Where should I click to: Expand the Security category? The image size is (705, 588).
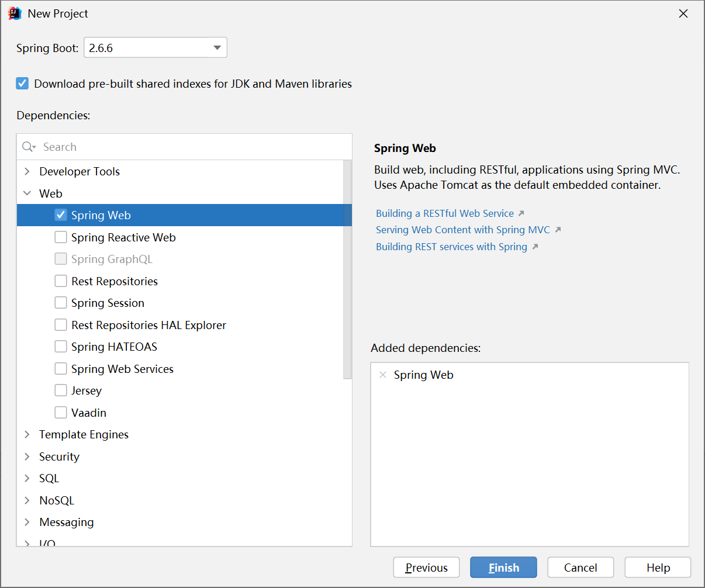pos(27,456)
